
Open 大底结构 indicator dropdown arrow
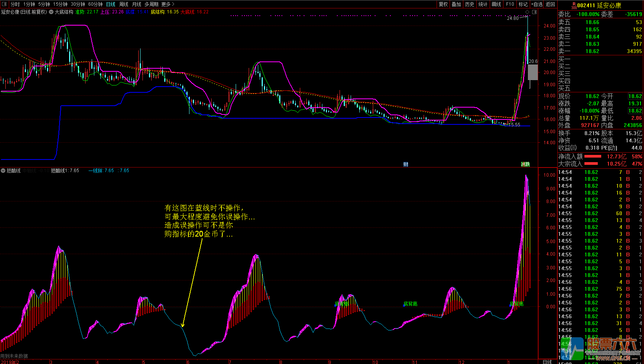click(51, 12)
